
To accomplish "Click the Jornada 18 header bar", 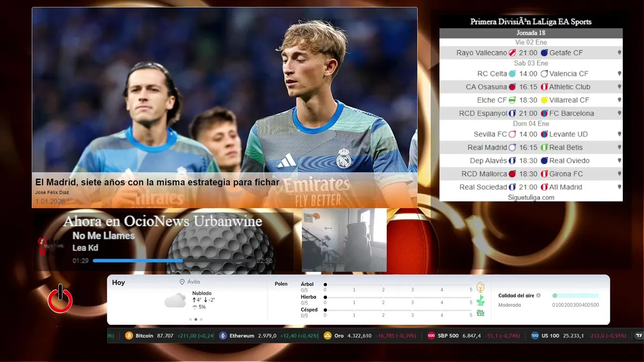I will click(531, 33).
